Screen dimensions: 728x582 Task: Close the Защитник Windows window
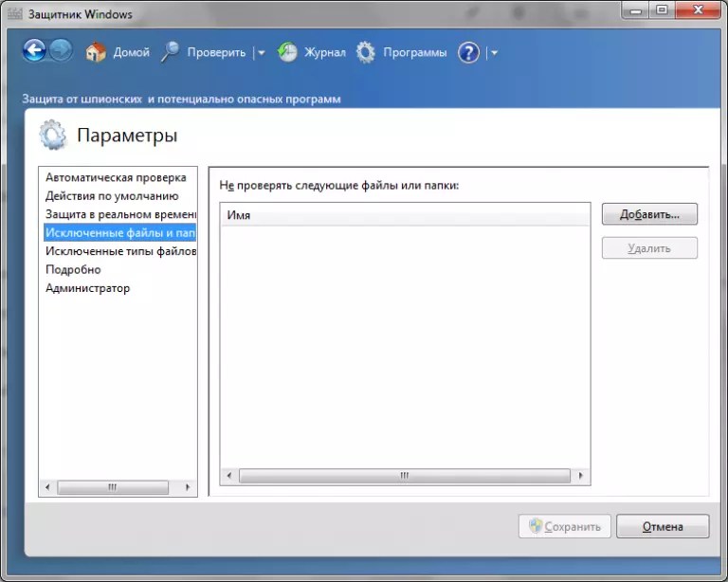698,10
